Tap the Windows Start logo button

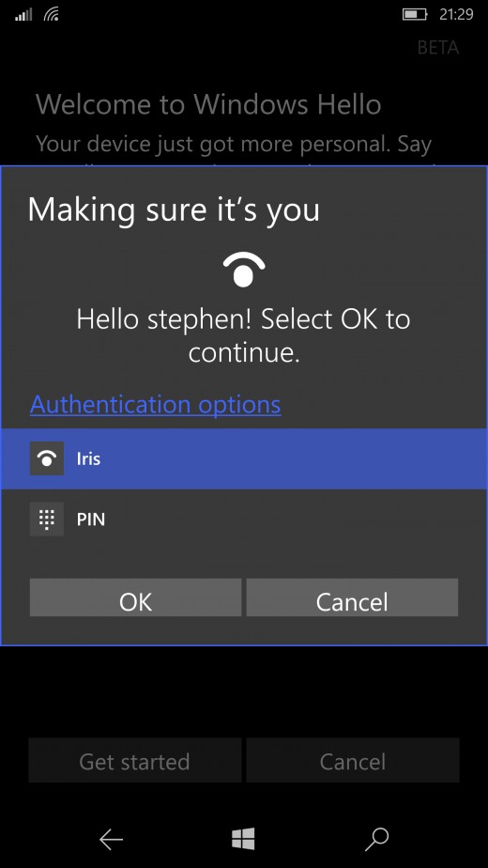click(x=243, y=839)
